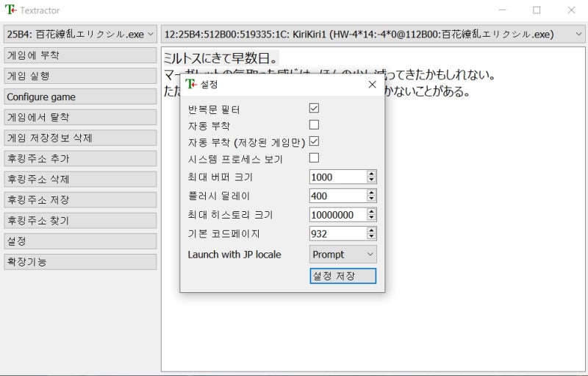Screen dimensions: 588x376
Task: Close the 설정 dialog with the X
Action: (372, 85)
